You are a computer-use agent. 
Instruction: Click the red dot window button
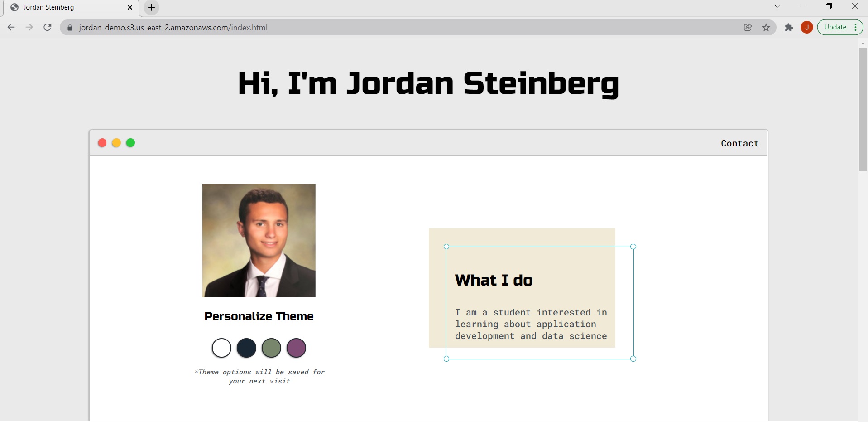102,143
